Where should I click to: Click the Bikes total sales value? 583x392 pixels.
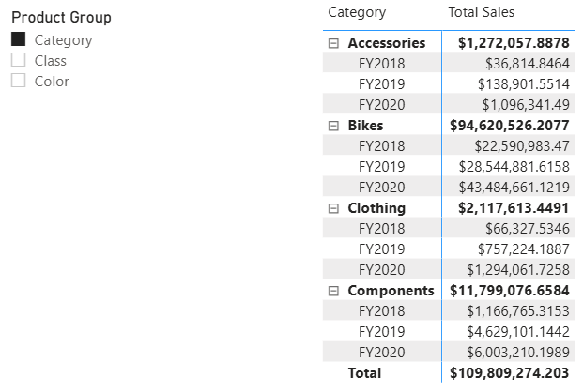point(510,126)
